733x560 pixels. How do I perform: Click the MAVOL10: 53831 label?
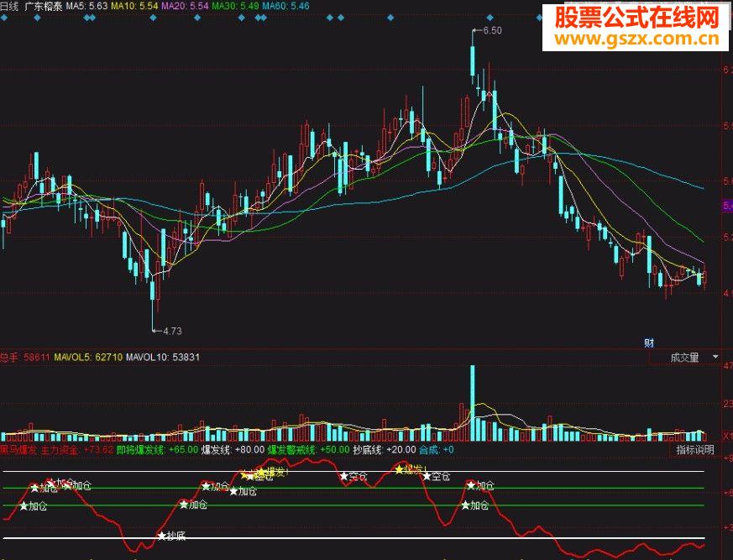163,357
